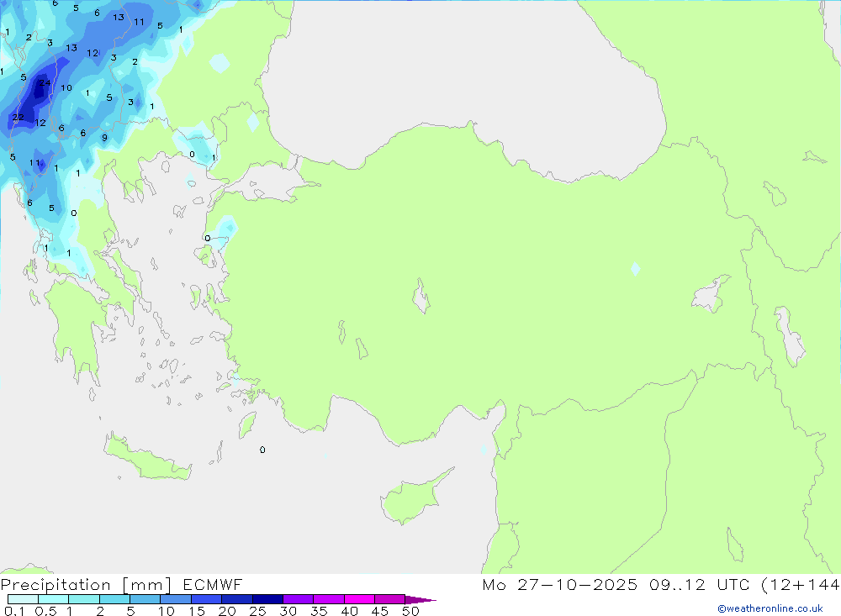Click the "Precipitation" title word
The height and width of the screenshot is (616, 841).
(56, 585)
